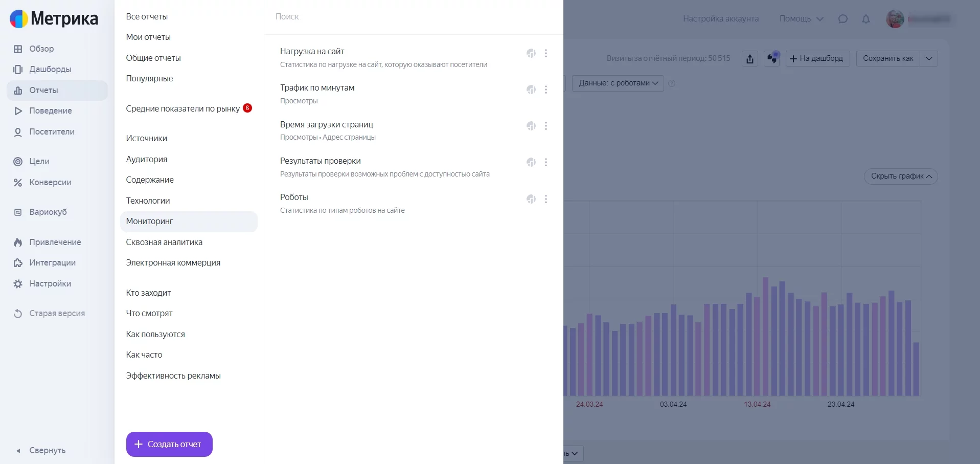The image size is (980, 464).
Task: Open Дашборды in left sidebar
Action: coord(50,69)
